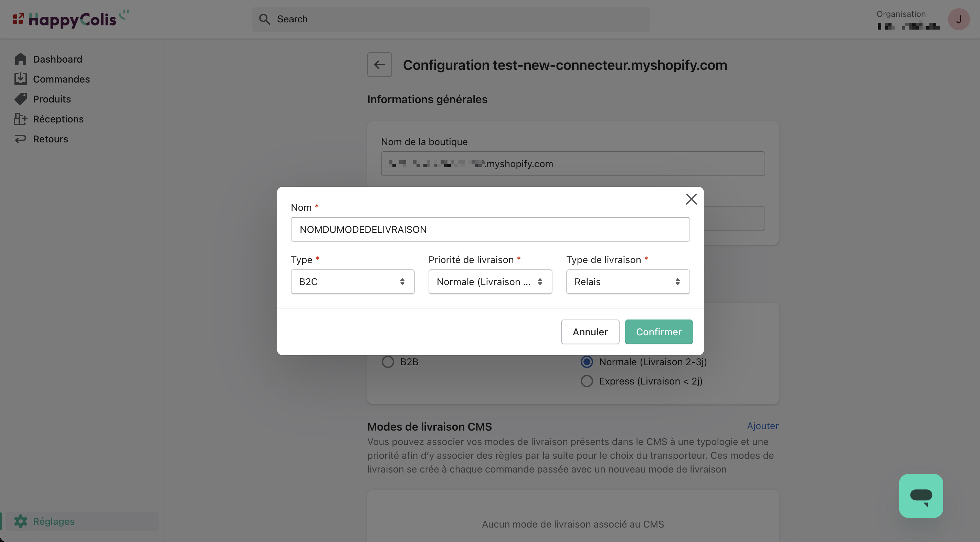
Task: Click the Produits tag icon
Action: (21, 99)
